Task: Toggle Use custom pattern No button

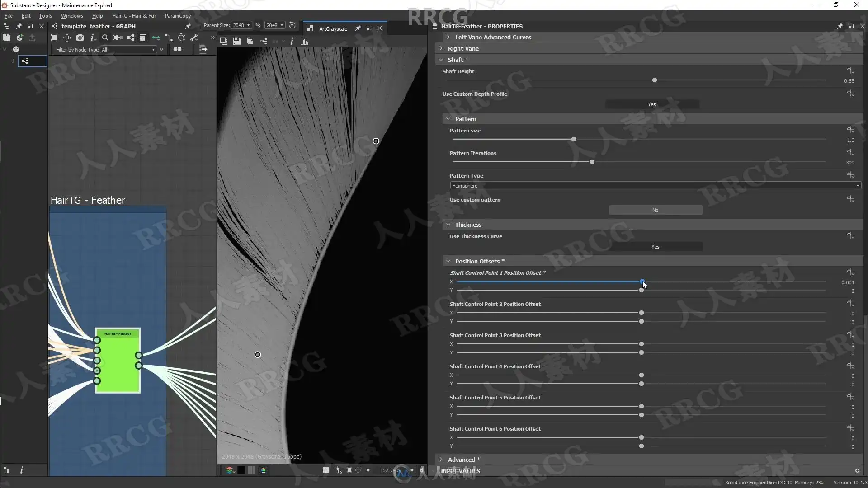Action: pos(655,210)
